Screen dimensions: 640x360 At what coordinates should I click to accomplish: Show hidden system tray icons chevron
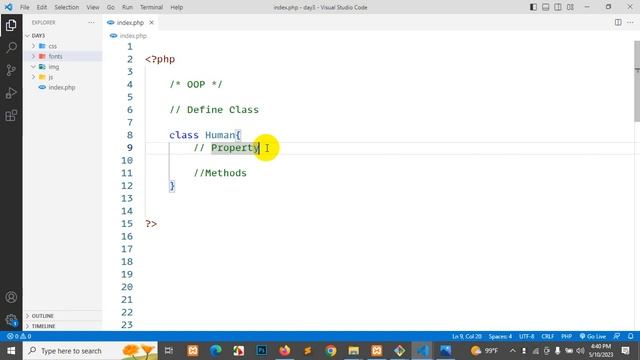(513, 351)
